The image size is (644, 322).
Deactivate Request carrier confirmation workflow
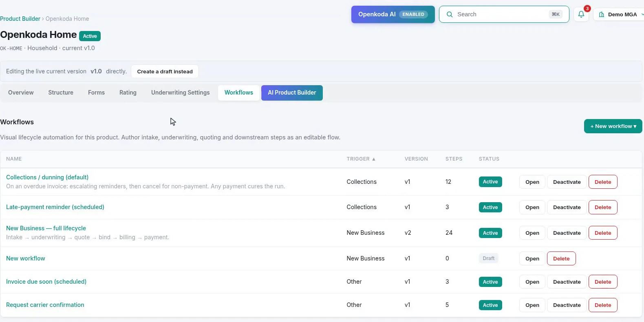click(567, 305)
